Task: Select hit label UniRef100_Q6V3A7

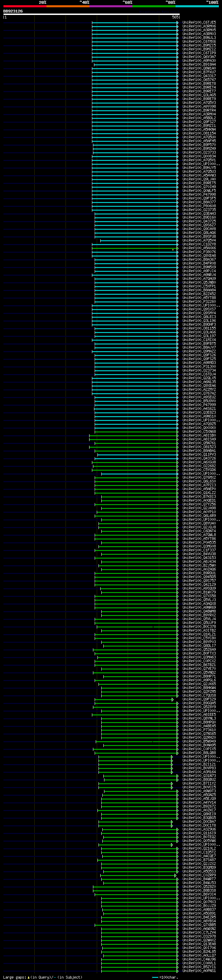Action: [x=199, y=57]
